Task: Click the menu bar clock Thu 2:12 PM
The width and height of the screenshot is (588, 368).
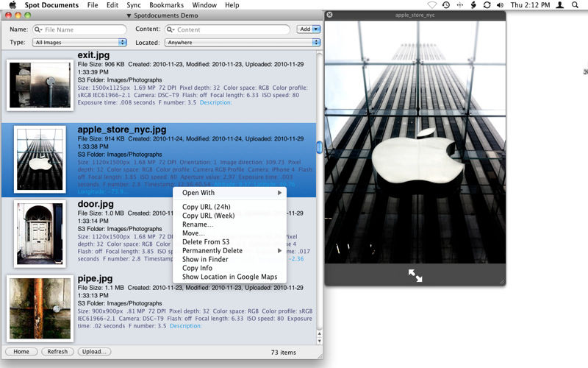Action: pos(530,5)
